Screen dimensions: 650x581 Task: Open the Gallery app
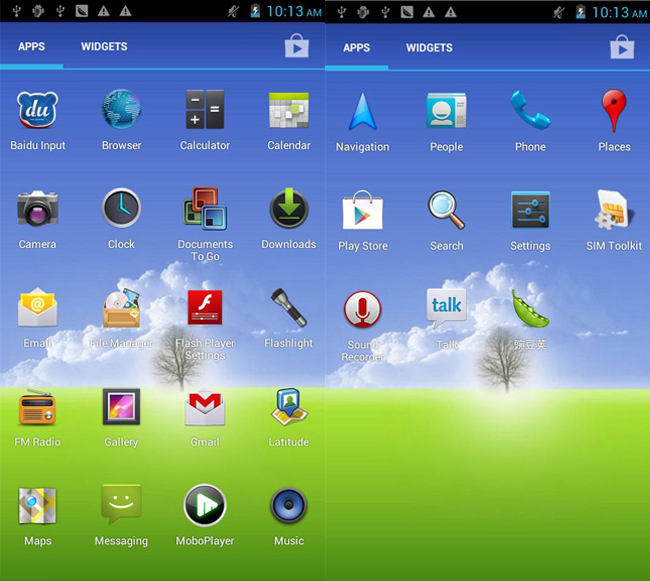click(x=121, y=407)
